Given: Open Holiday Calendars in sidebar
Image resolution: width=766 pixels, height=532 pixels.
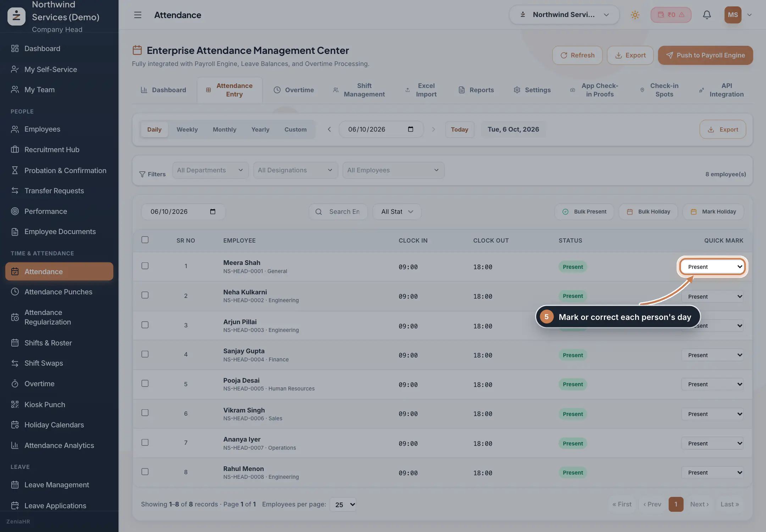Looking at the screenshot, I should tap(59, 425).
